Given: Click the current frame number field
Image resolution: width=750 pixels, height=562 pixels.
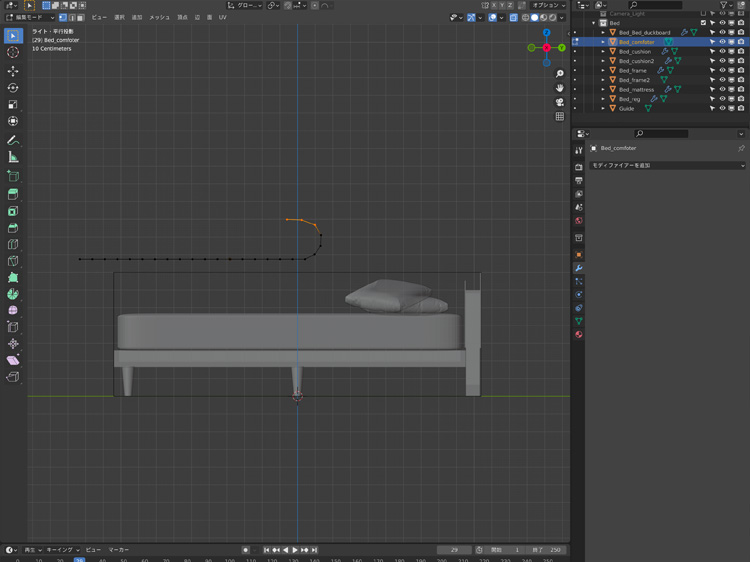Looking at the screenshot, I should [454, 550].
